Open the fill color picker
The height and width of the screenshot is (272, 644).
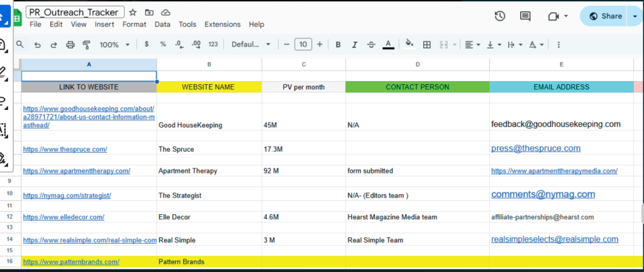(409, 45)
